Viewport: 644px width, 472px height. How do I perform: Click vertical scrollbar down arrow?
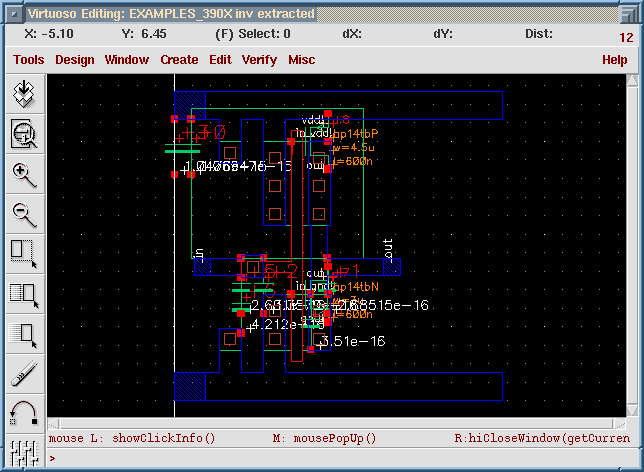point(632,411)
